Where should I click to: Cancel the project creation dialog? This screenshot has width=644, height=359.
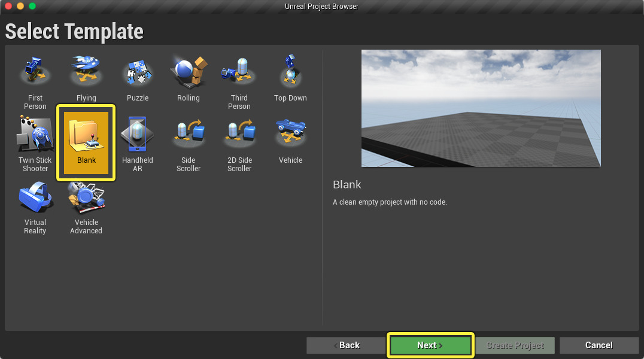[x=599, y=345]
